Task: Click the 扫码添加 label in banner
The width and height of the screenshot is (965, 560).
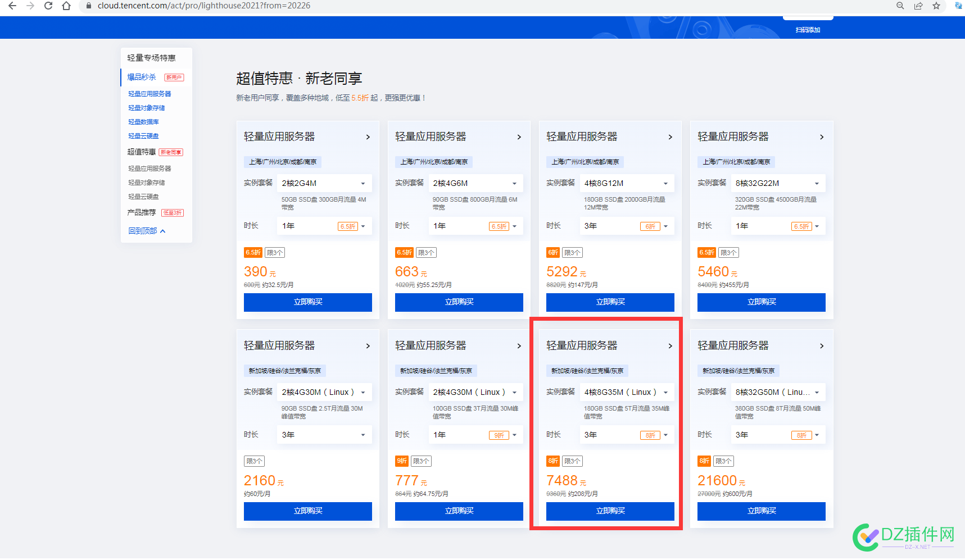Action: [x=808, y=30]
